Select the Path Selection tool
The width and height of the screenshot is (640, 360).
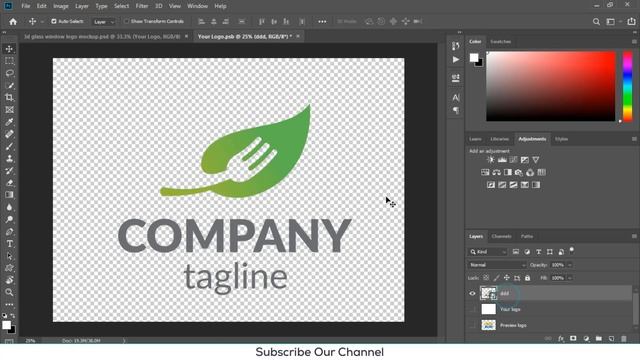click(x=9, y=256)
